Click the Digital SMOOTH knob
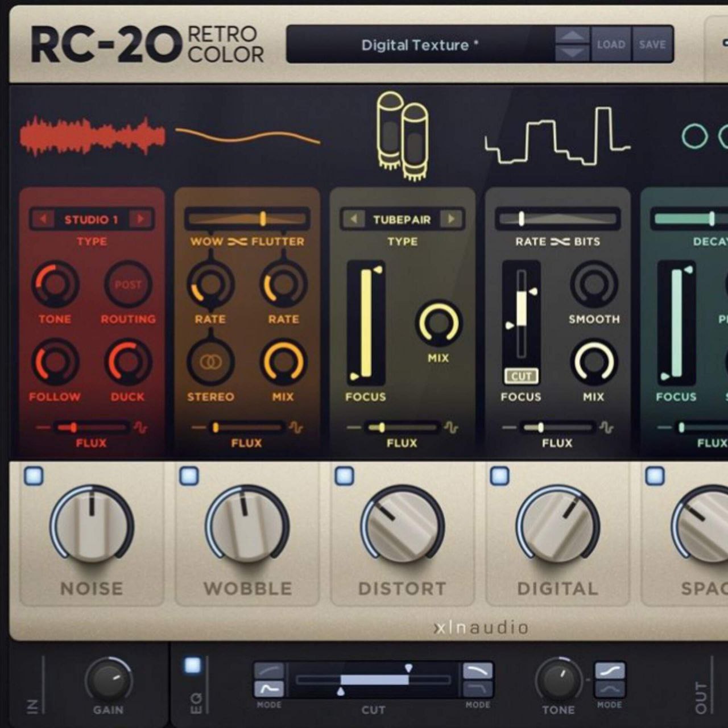This screenshot has width=728, height=728. [x=594, y=284]
